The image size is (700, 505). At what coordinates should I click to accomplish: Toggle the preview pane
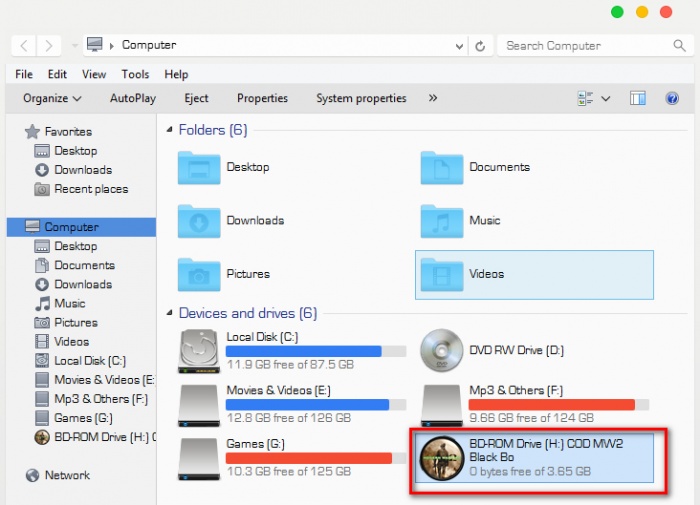click(638, 98)
